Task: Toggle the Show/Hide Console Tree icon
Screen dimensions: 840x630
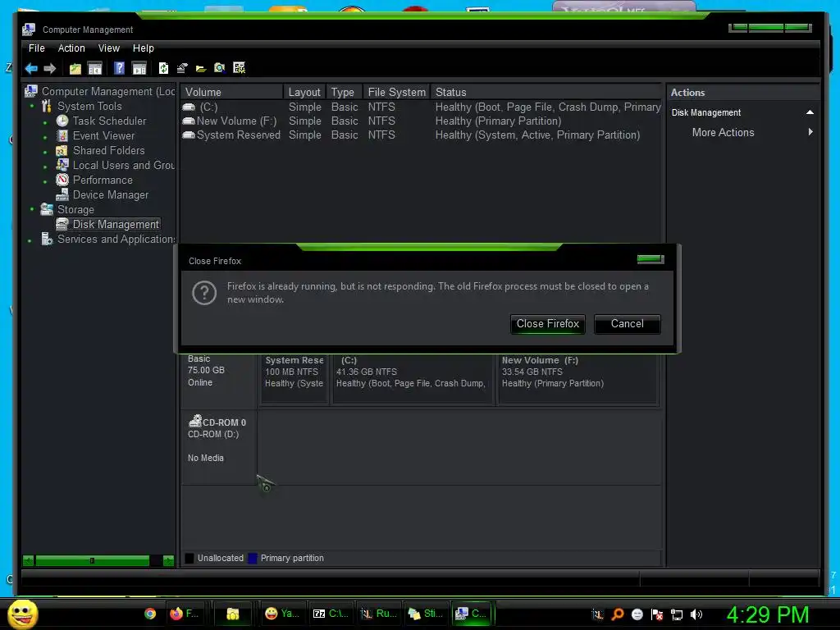Action: [x=95, y=68]
